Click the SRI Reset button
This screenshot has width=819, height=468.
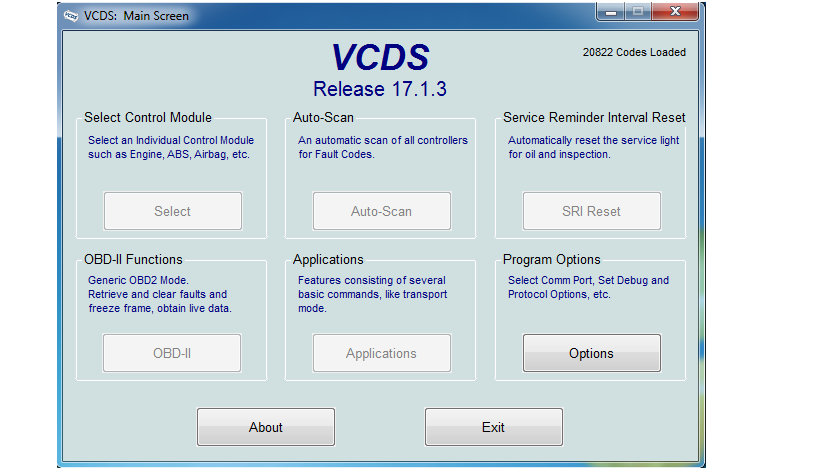(x=592, y=211)
